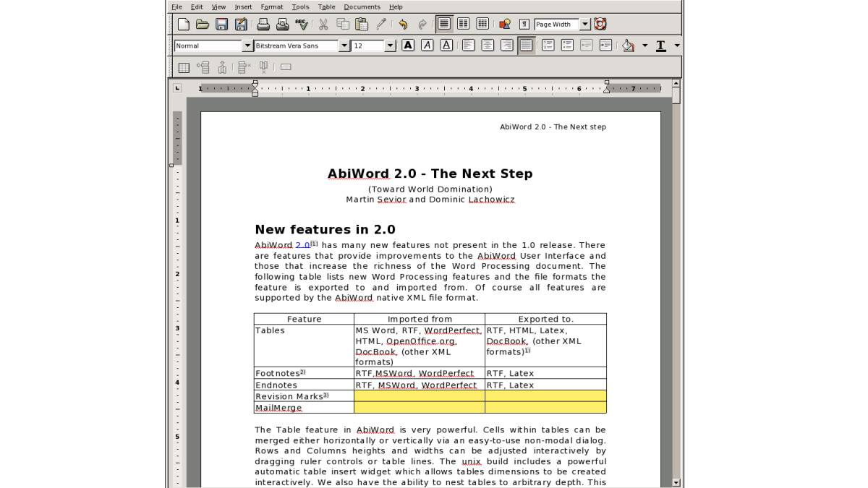Viewport: 868px width, 488px height.
Task: Decrease the paragraph indent
Action: tap(587, 46)
